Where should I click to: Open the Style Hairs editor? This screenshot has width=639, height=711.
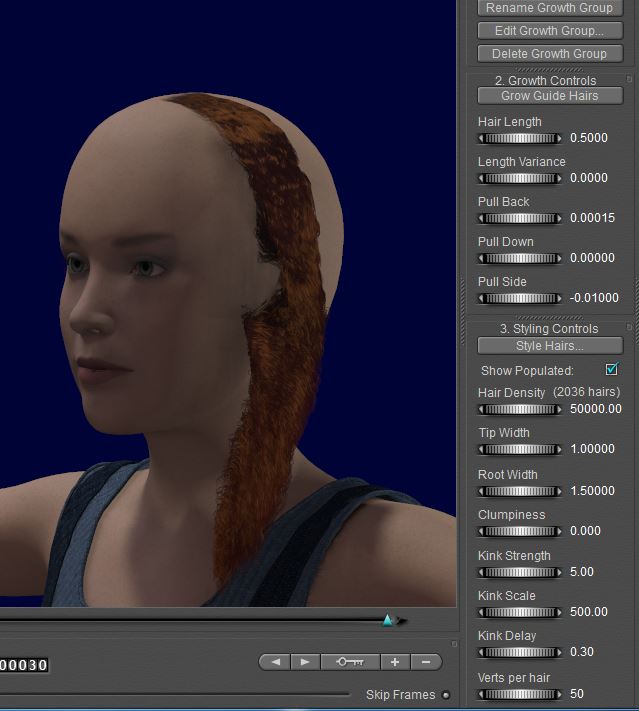tap(549, 345)
